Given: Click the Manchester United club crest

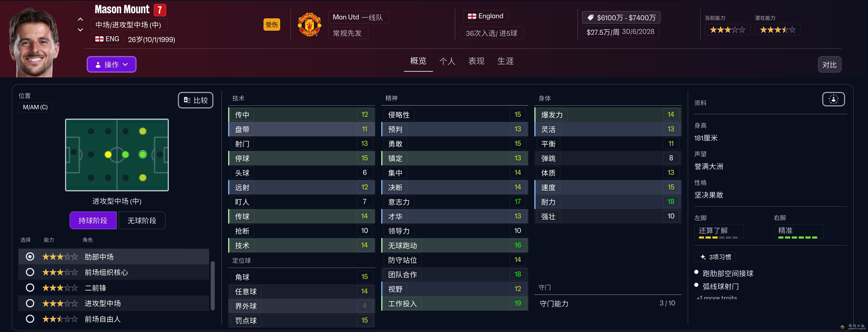Looking at the screenshot, I should (x=309, y=25).
